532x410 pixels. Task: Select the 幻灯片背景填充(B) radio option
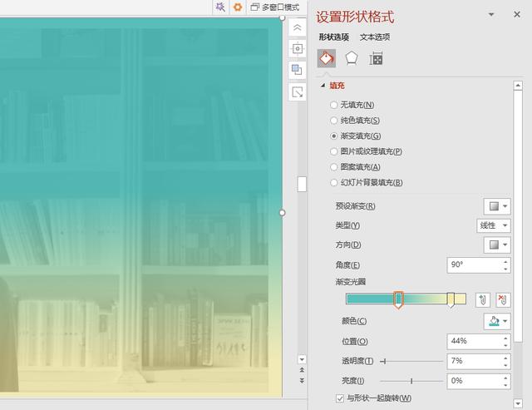[334, 183]
